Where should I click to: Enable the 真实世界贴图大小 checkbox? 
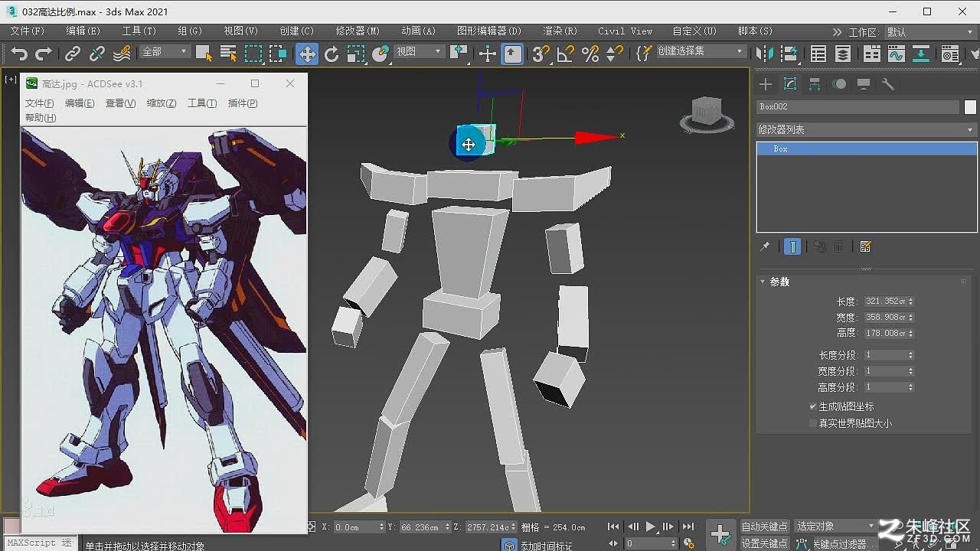click(813, 423)
